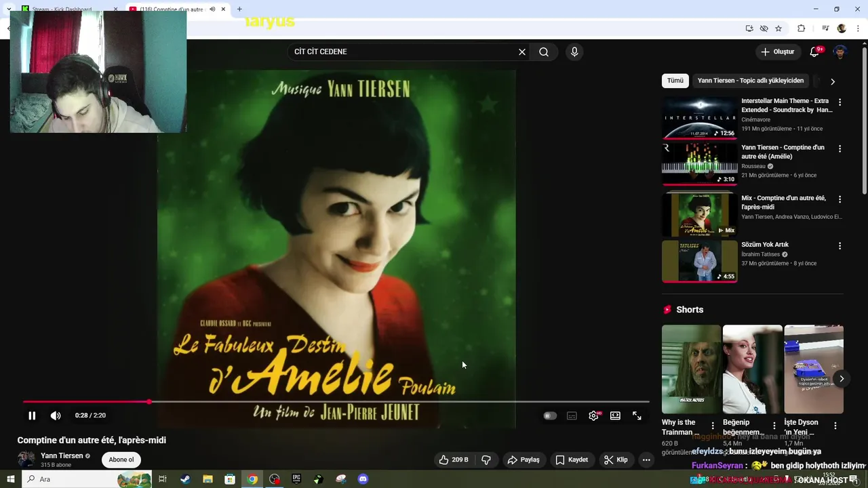The image size is (868, 488).
Task: Close the 'Comptine d'un autre' YouTube tab
Action: 223,9
